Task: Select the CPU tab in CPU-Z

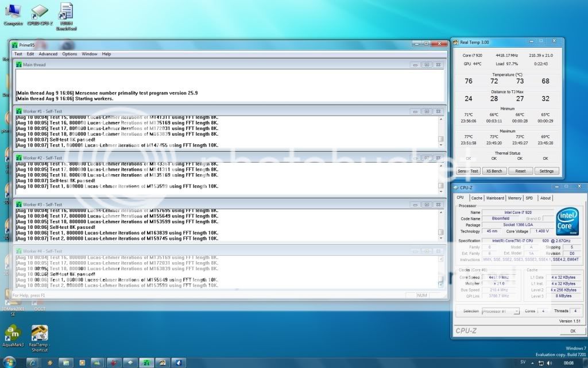Action: click(x=460, y=198)
